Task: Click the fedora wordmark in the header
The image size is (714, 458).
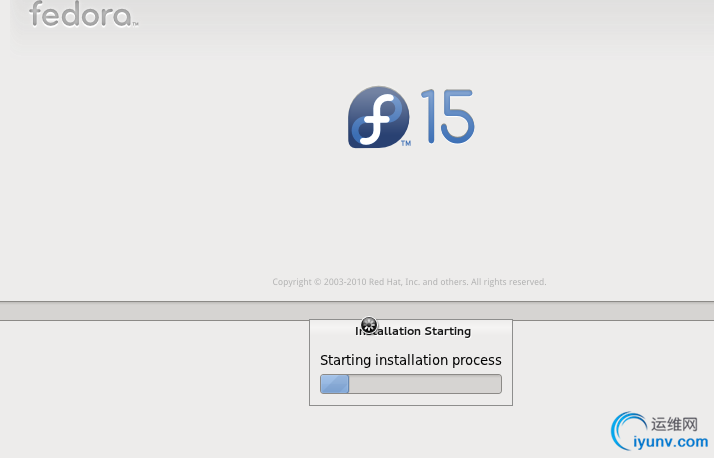Action: tap(83, 14)
